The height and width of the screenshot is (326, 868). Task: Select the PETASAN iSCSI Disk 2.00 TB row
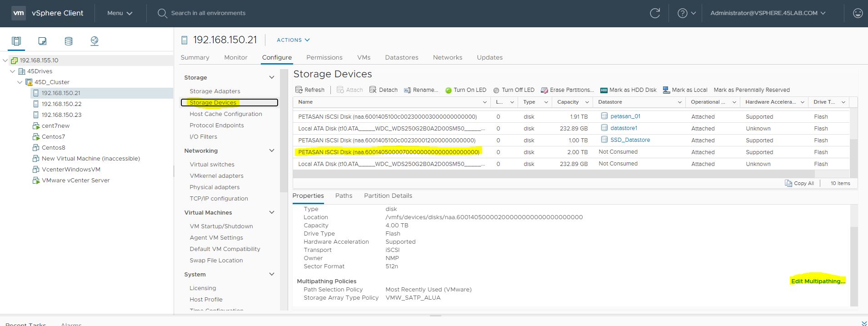pos(571,152)
